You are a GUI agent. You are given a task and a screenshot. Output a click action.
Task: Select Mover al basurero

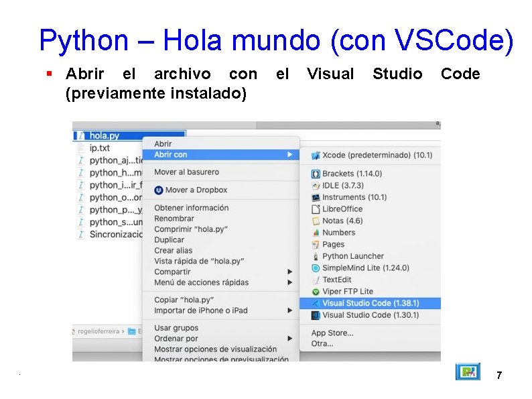(221, 172)
